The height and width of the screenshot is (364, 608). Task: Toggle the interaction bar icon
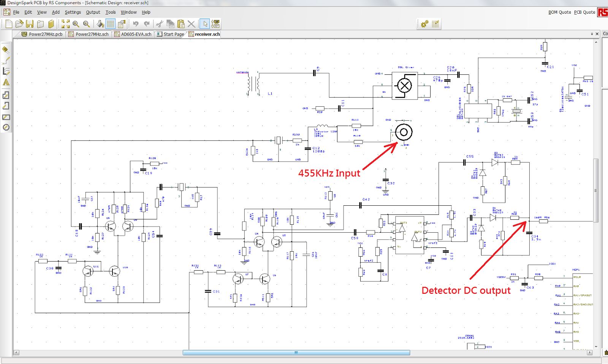(215, 24)
